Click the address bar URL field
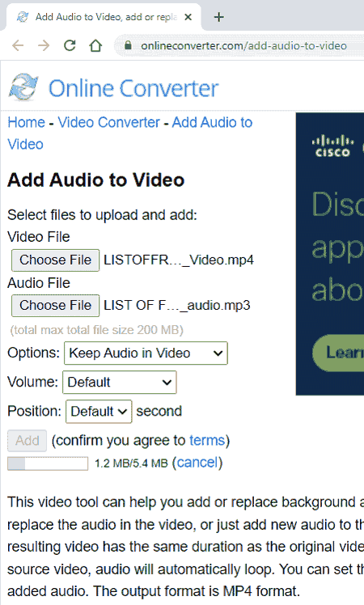This screenshot has width=364, height=605. click(243, 45)
